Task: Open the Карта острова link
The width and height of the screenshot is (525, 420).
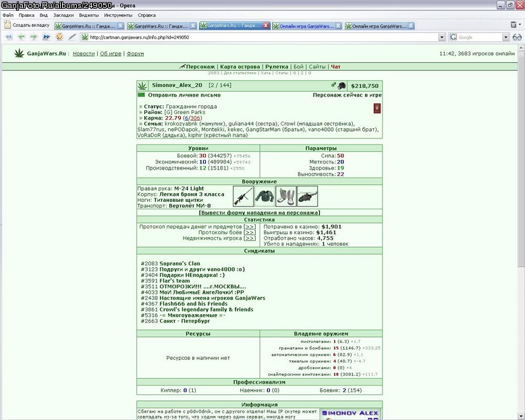Action: click(x=240, y=67)
